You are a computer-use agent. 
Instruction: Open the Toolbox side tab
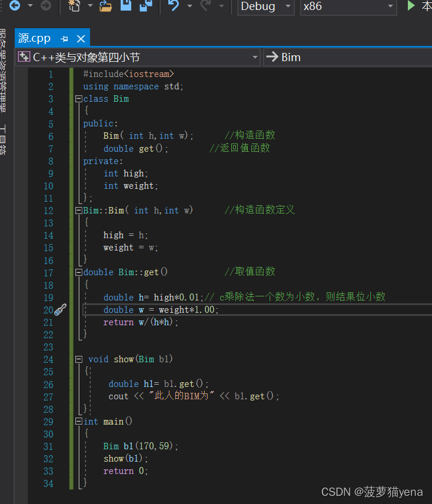[3, 140]
